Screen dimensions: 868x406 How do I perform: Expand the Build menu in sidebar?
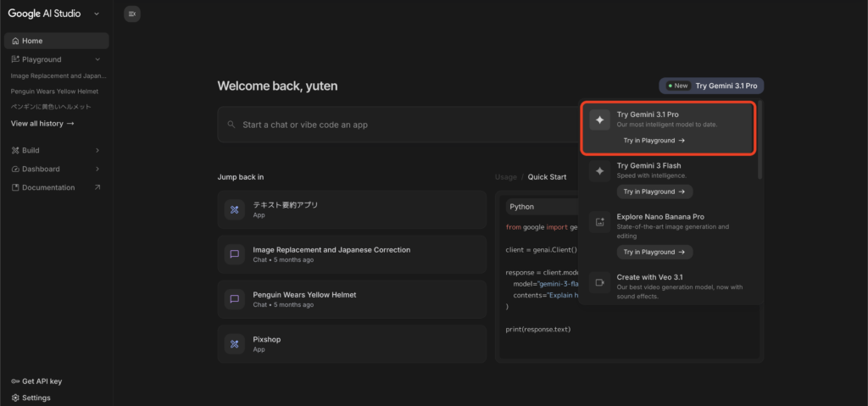tap(97, 150)
